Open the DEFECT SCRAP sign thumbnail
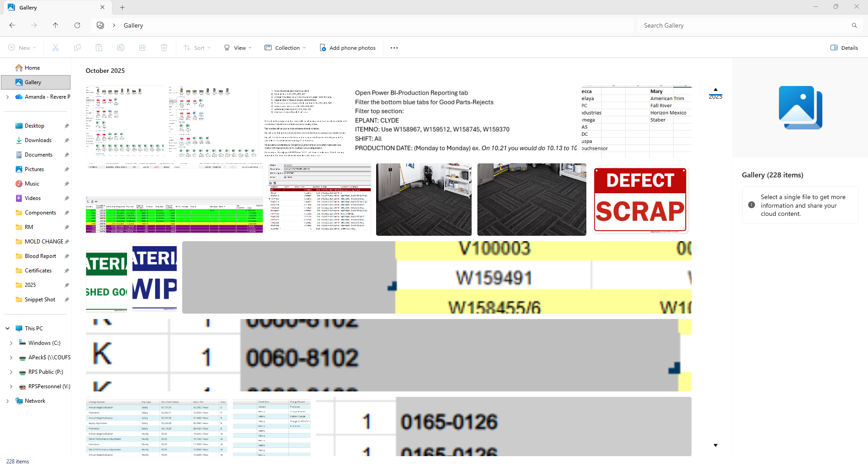The width and height of the screenshot is (868, 467). pos(640,199)
